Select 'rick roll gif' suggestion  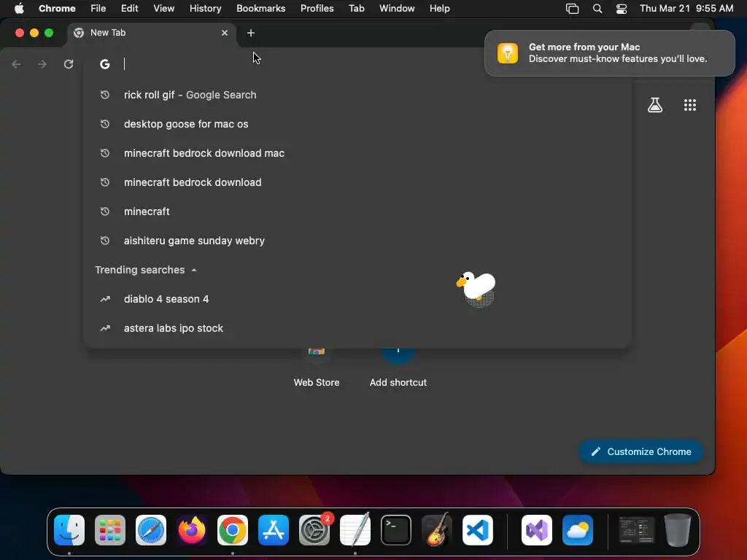[357, 95]
